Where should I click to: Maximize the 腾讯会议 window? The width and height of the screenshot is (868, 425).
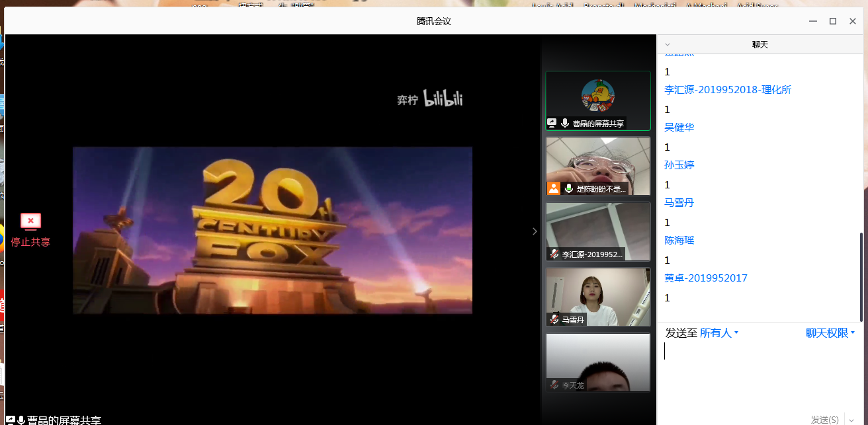(833, 21)
